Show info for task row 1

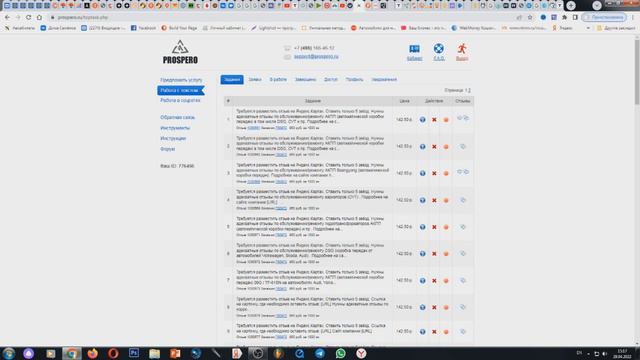click(x=422, y=120)
